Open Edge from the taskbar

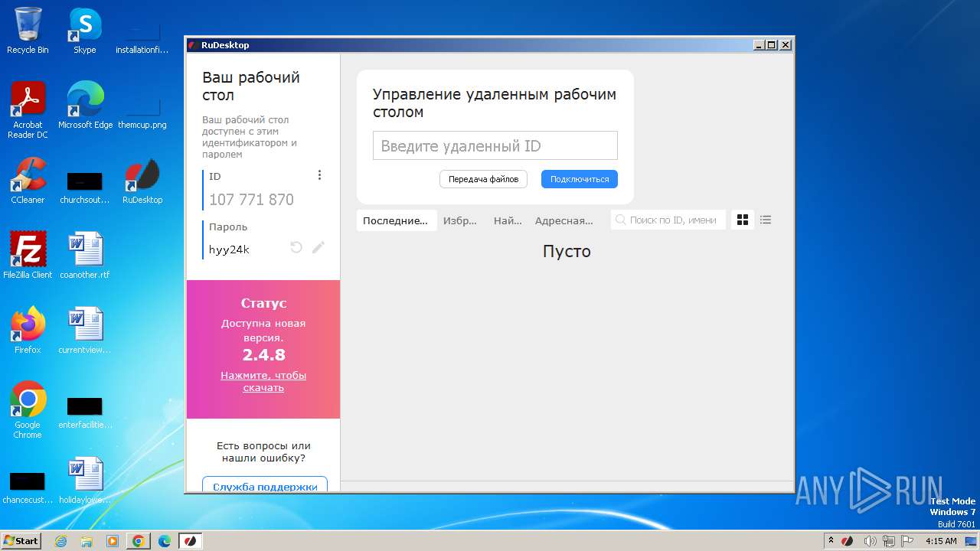(x=165, y=541)
